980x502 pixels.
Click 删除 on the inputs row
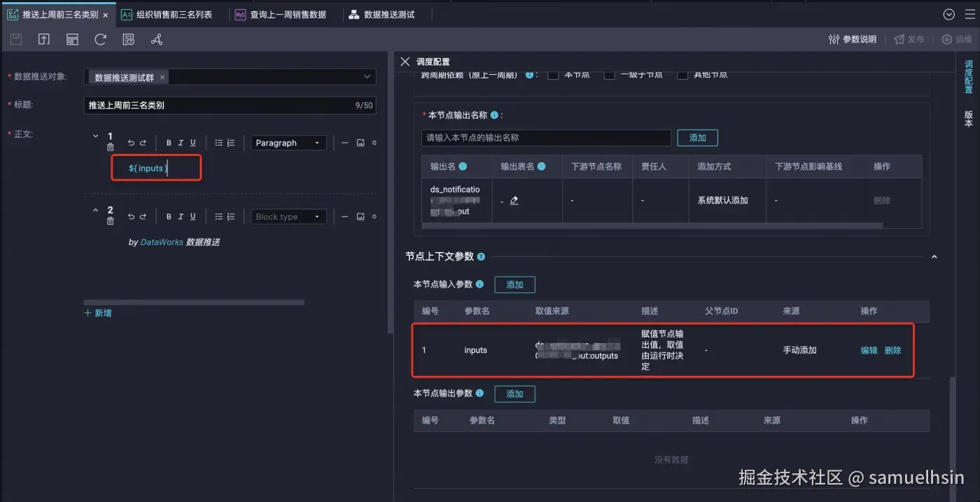click(x=892, y=350)
